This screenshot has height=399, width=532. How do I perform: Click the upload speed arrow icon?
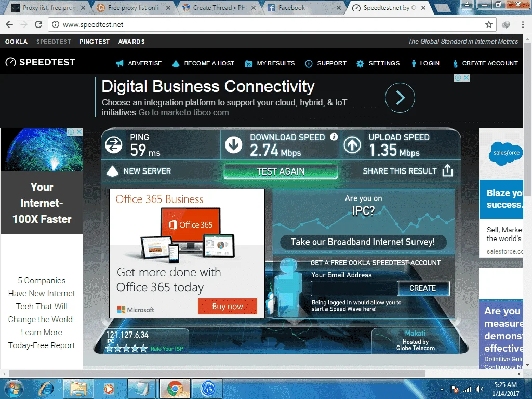pos(352,145)
